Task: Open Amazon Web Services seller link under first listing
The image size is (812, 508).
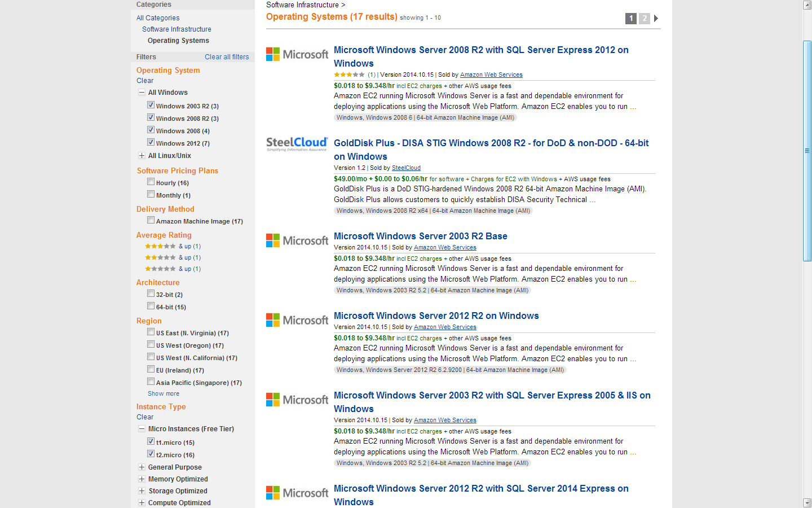Action: tap(491, 75)
